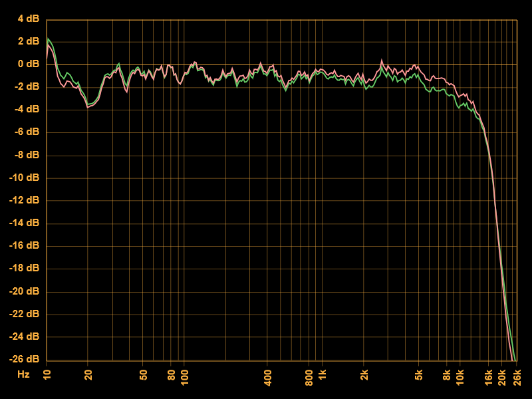Select the -4 dB axis label
The image size is (532, 399).
click(27, 109)
